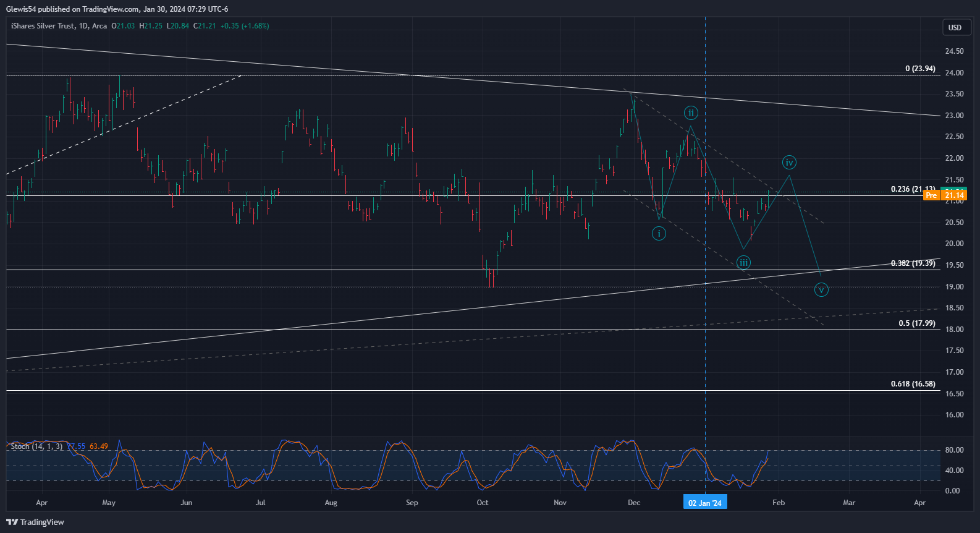Select the 0.382 (19.39) Fibonacci label
Viewport: 980px width, 533px height.
(x=913, y=263)
